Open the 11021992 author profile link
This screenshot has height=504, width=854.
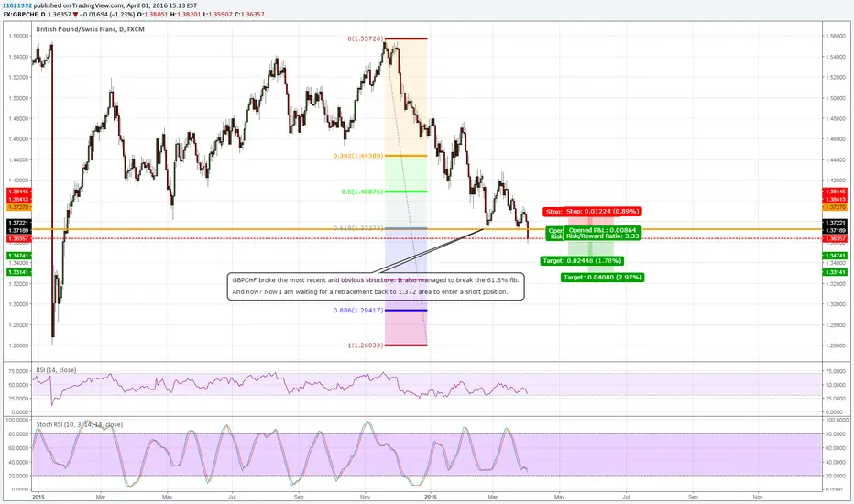tap(16, 5)
